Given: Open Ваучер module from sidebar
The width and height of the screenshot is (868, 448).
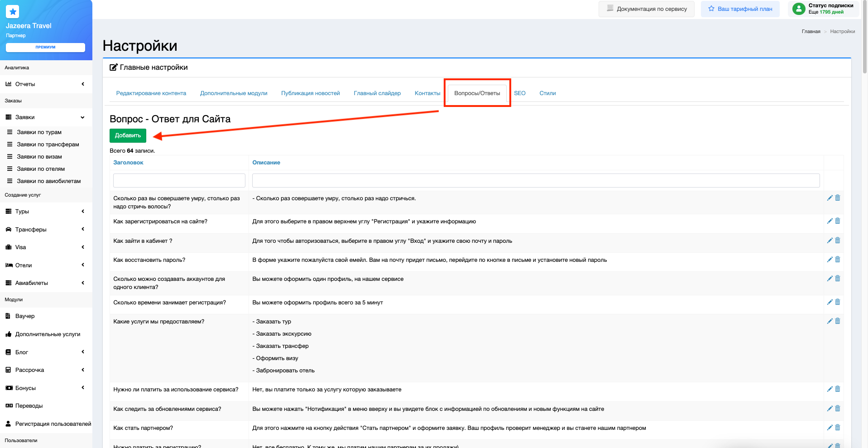Looking at the screenshot, I should (x=25, y=316).
